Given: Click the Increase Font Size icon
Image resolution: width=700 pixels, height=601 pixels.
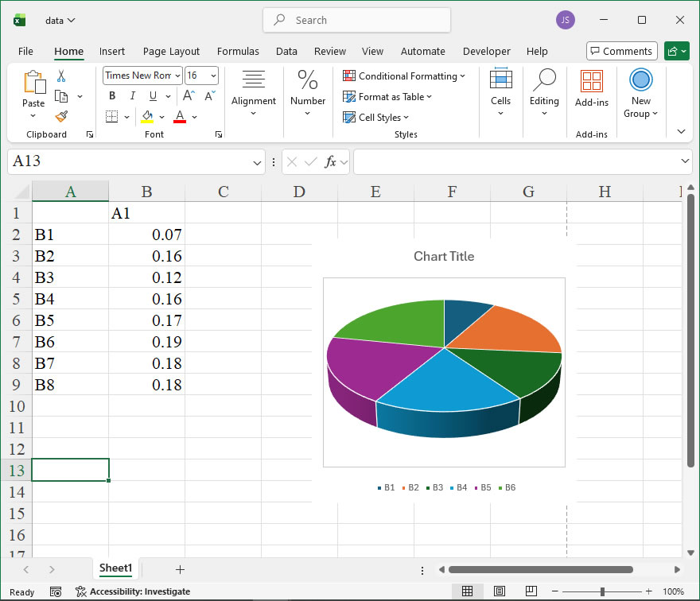Looking at the screenshot, I should pyautogui.click(x=189, y=96).
